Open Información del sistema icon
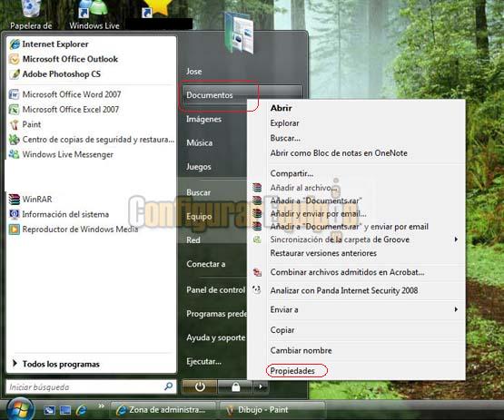504x420 pixels. click(15, 214)
